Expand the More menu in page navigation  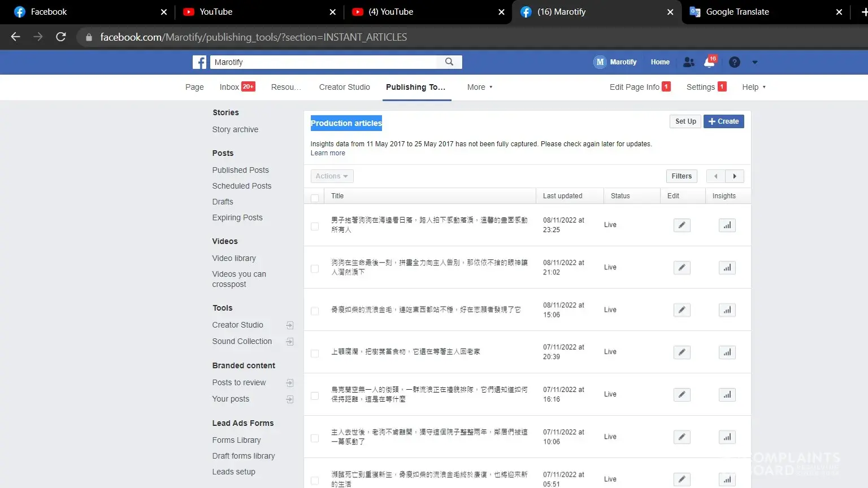[x=480, y=87]
